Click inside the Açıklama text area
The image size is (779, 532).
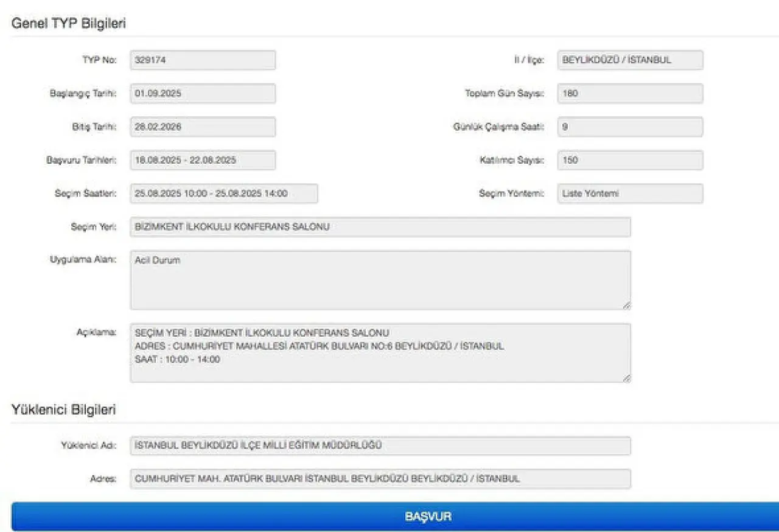pyautogui.click(x=380, y=353)
